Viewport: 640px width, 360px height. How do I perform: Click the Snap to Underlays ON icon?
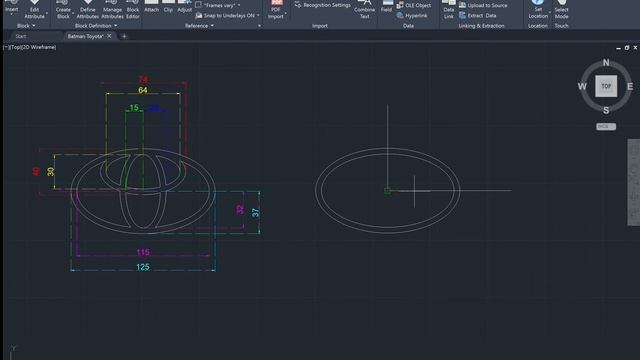pos(198,16)
